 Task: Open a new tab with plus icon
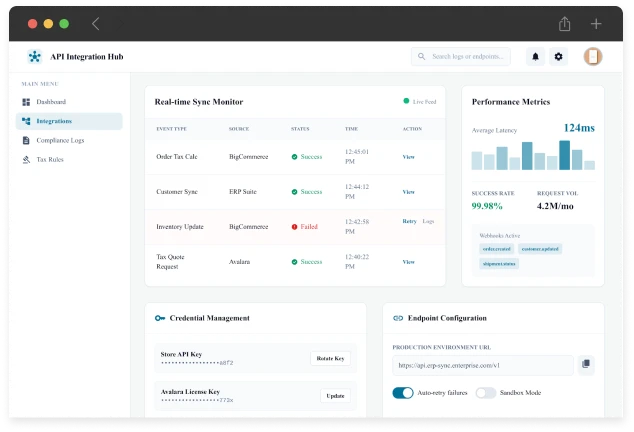coord(596,24)
